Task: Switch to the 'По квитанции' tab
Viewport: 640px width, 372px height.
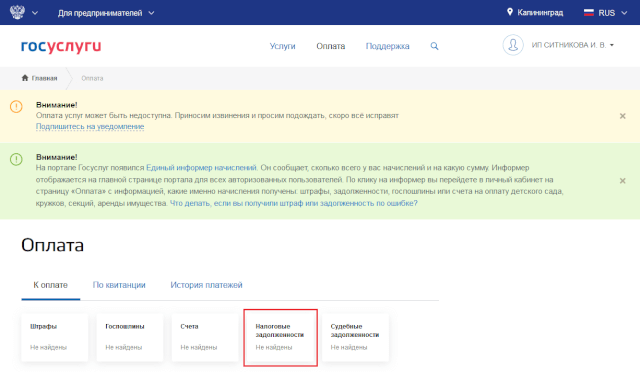Action: click(119, 285)
